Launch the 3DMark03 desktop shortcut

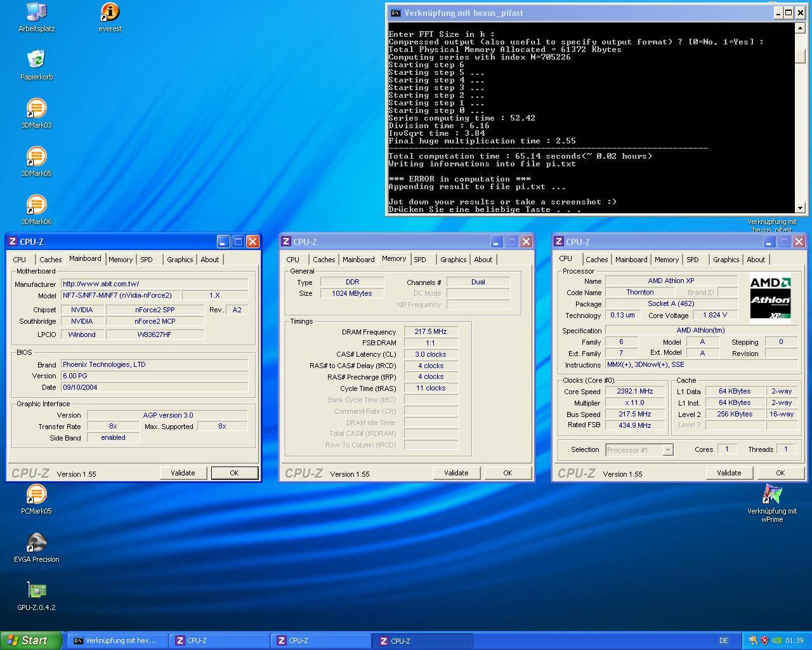[36, 114]
